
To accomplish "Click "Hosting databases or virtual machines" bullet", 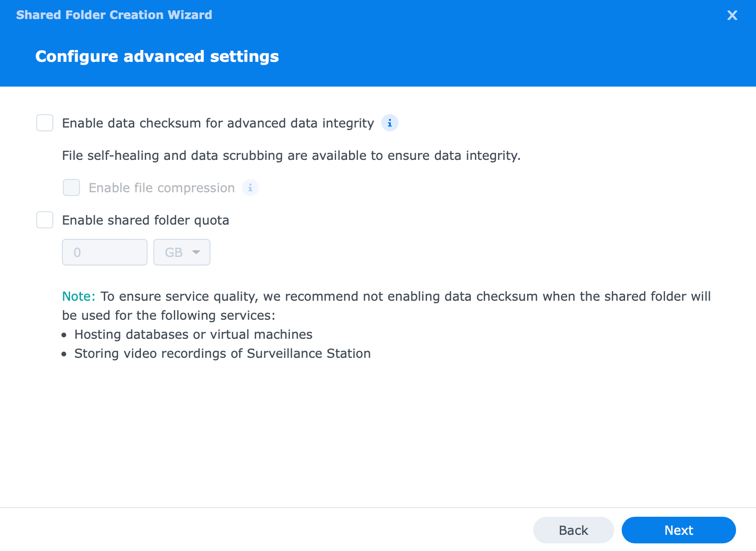I will pos(193,335).
